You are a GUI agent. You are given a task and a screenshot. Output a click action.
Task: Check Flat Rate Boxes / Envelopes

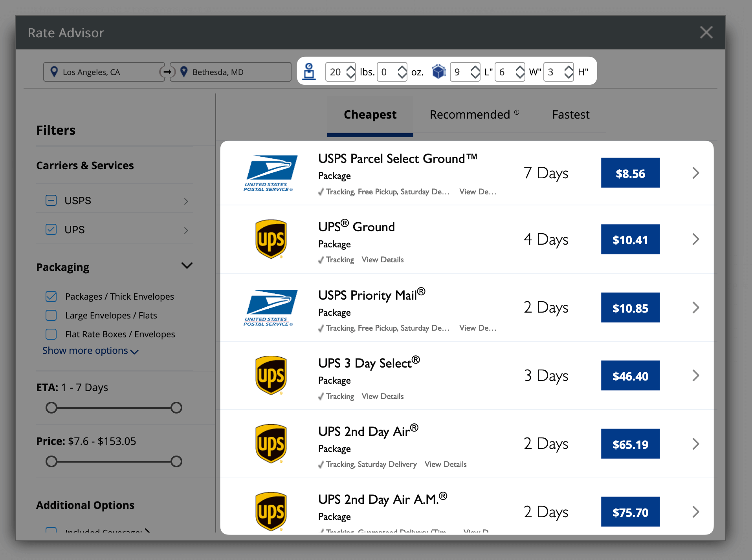coord(51,334)
